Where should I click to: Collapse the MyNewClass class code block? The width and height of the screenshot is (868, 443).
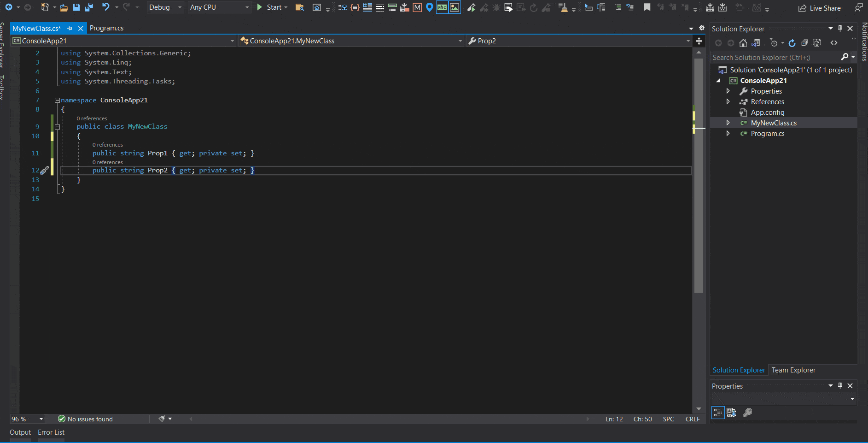coord(58,127)
